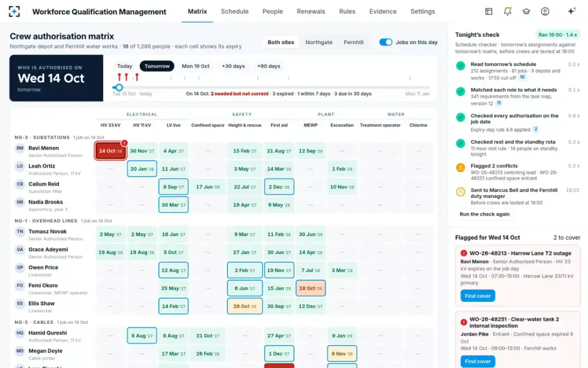588x368 pixels.
Task: Toggle Jobs on this day switch
Action: (386, 42)
